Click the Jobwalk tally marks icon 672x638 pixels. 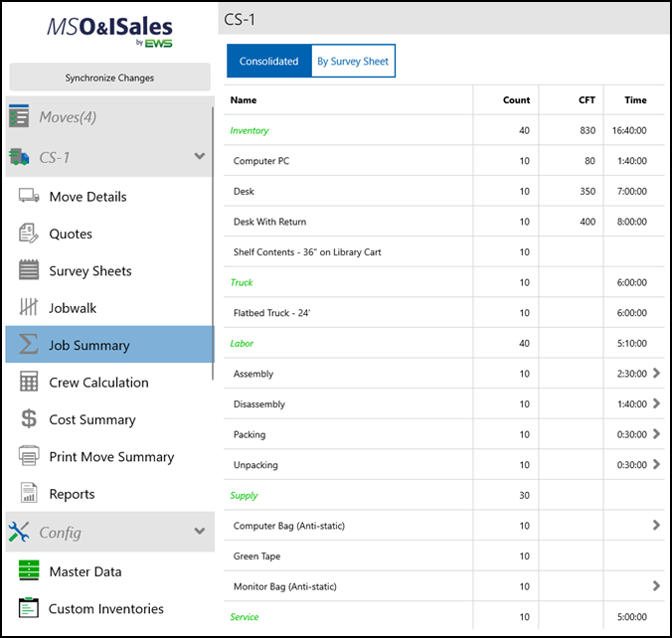29,308
